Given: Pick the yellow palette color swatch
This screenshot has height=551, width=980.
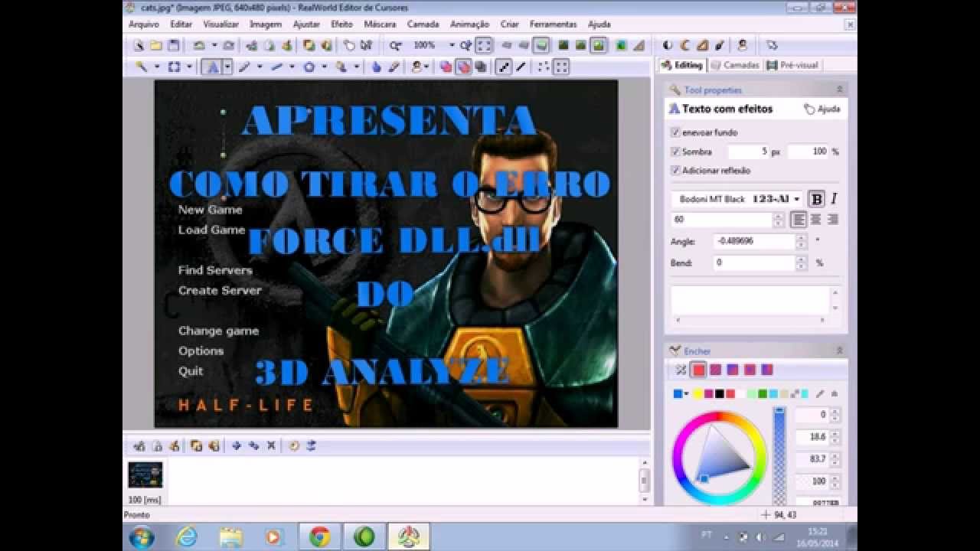Looking at the screenshot, I should tap(697, 394).
